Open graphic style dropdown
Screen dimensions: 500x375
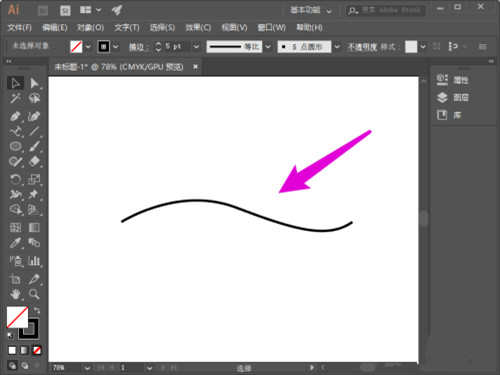pyautogui.click(x=423, y=47)
